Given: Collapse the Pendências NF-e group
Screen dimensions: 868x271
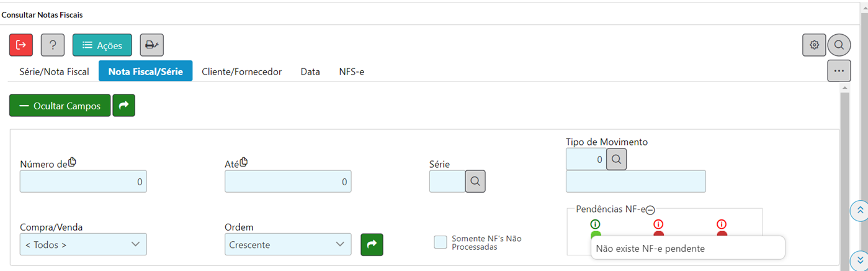Looking at the screenshot, I should click(650, 210).
